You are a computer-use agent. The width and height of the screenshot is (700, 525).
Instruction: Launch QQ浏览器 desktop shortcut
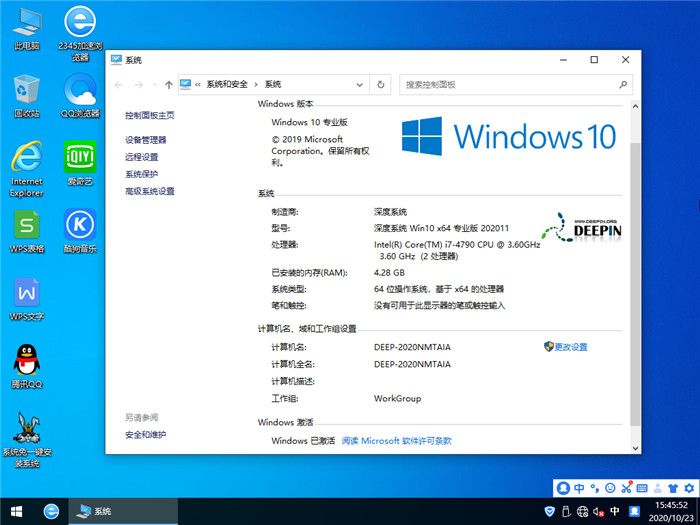click(x=80, y=96)
